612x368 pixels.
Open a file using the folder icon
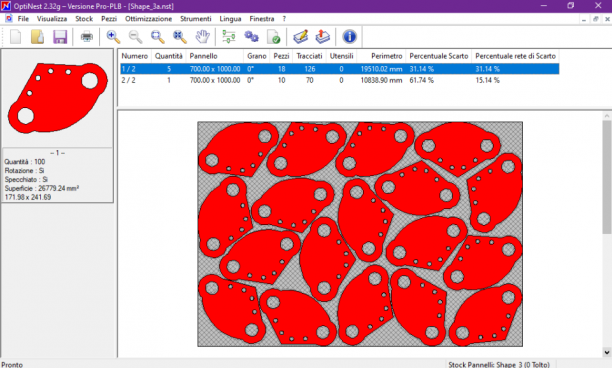click(x=37, y=37)
